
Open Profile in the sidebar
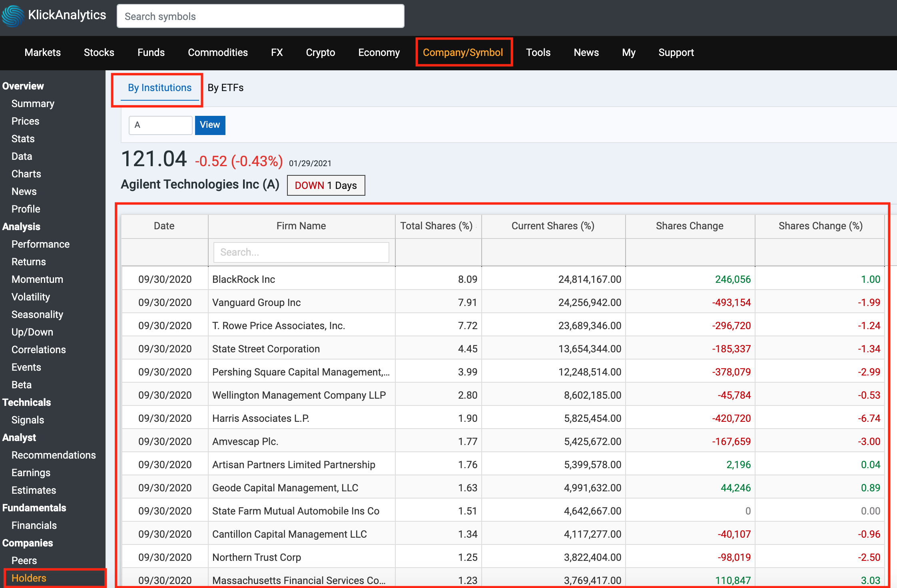point(26,209)
